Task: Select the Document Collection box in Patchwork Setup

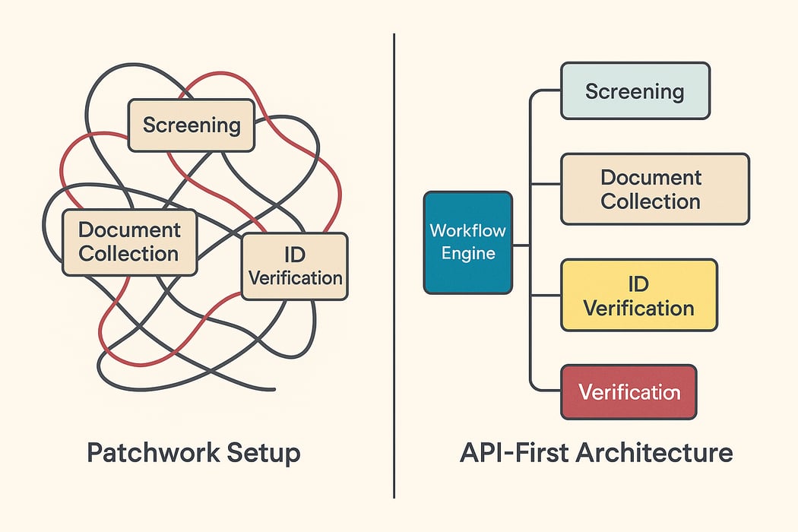Action: (129, 242)
